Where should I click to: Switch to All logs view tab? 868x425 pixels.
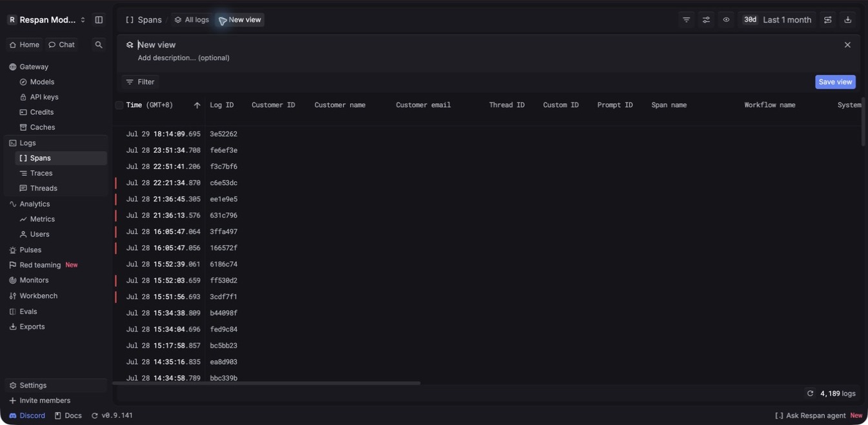click(x=192, y=20)
